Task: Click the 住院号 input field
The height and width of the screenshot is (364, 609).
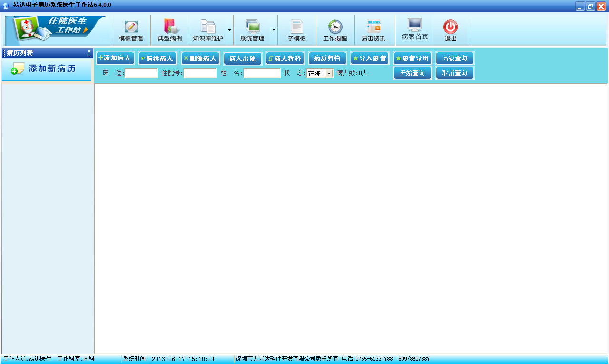Action: coord(200,74)
